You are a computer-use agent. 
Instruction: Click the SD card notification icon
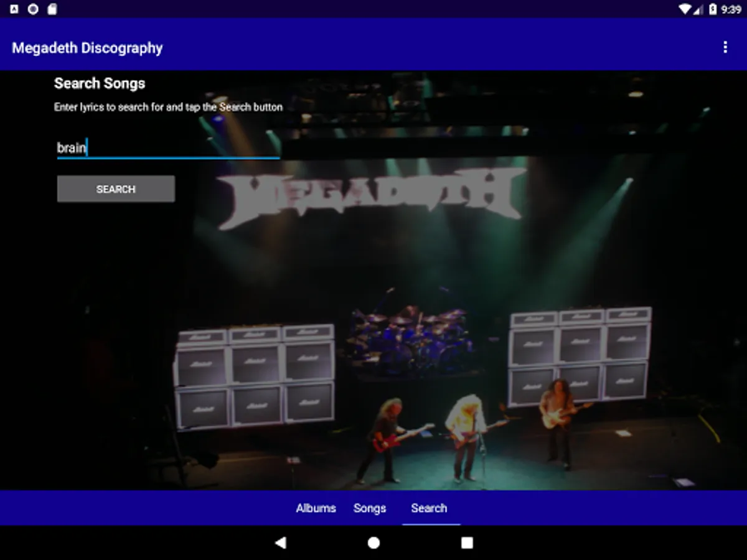[x=52, y=9]
